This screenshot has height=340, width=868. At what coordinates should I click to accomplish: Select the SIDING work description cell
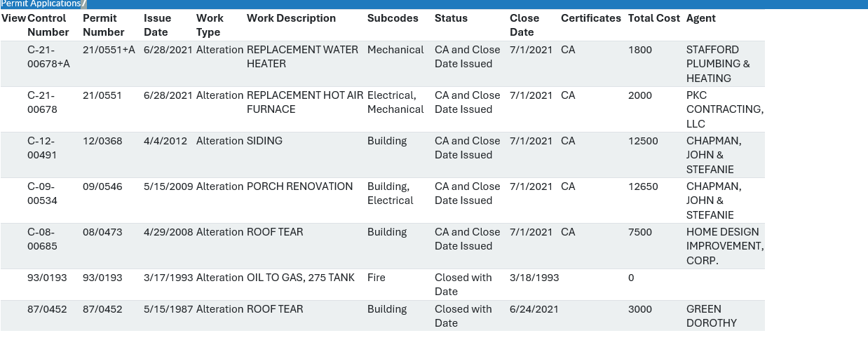point(264,141)
